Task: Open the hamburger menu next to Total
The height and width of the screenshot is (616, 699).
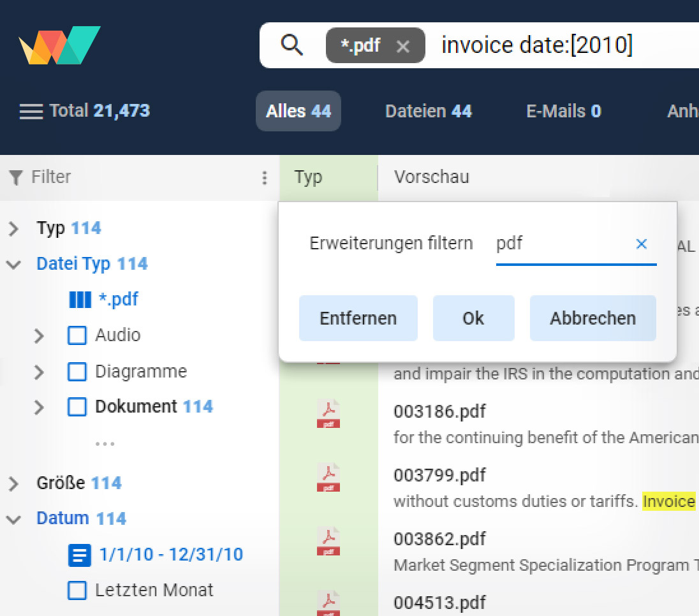Action: pyautogui.click(x=31, y=112)
